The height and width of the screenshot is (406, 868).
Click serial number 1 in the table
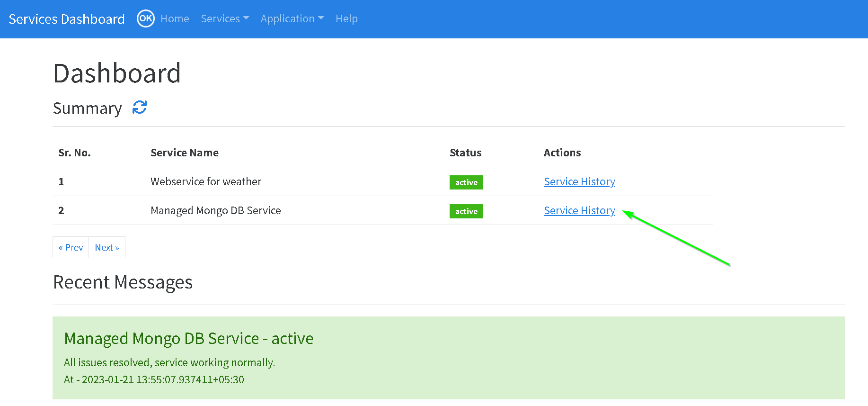(61, 181)
